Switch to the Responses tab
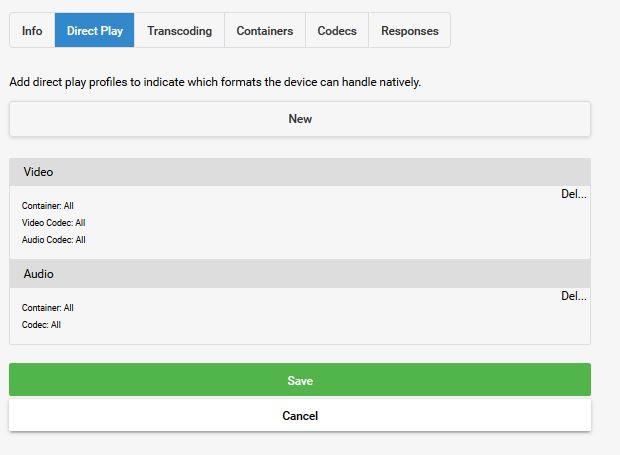 pyautogui.click(x=409, y=31)
